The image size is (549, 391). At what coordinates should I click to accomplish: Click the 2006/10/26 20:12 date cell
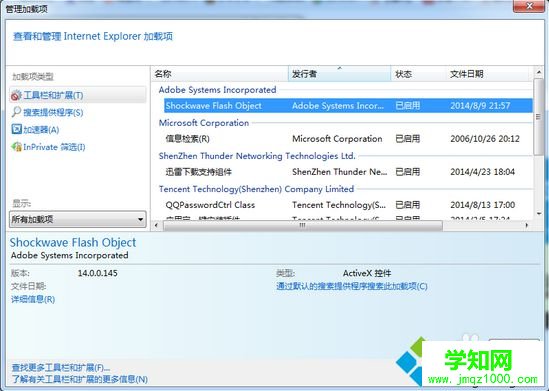pyautogui.click(x=485, y=139)
